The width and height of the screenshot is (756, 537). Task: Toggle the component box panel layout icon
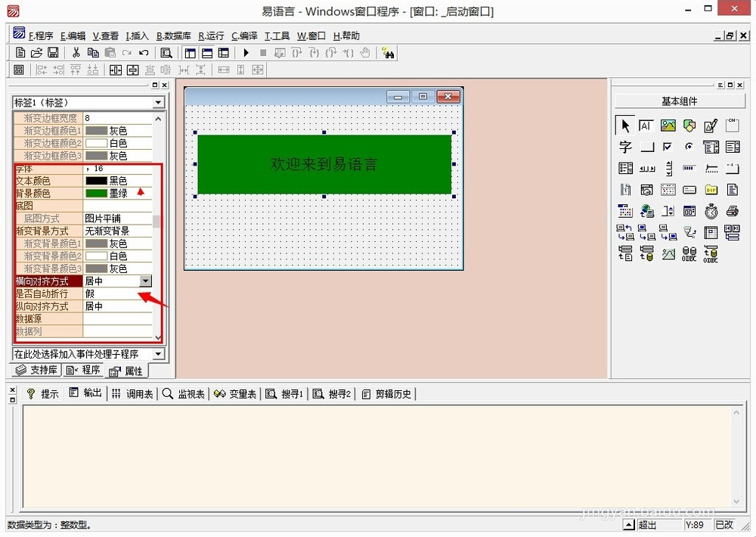click(223, 53)
